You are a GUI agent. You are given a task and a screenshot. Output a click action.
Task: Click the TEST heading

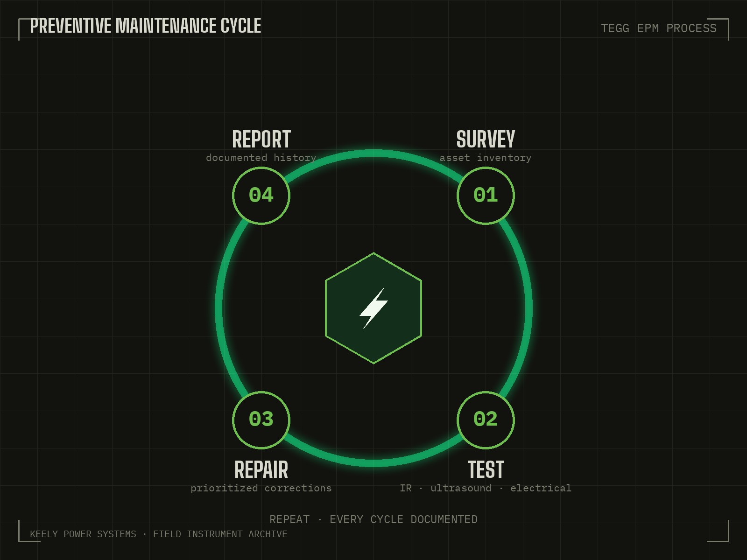pyautogui.click(x=486, y=469)
